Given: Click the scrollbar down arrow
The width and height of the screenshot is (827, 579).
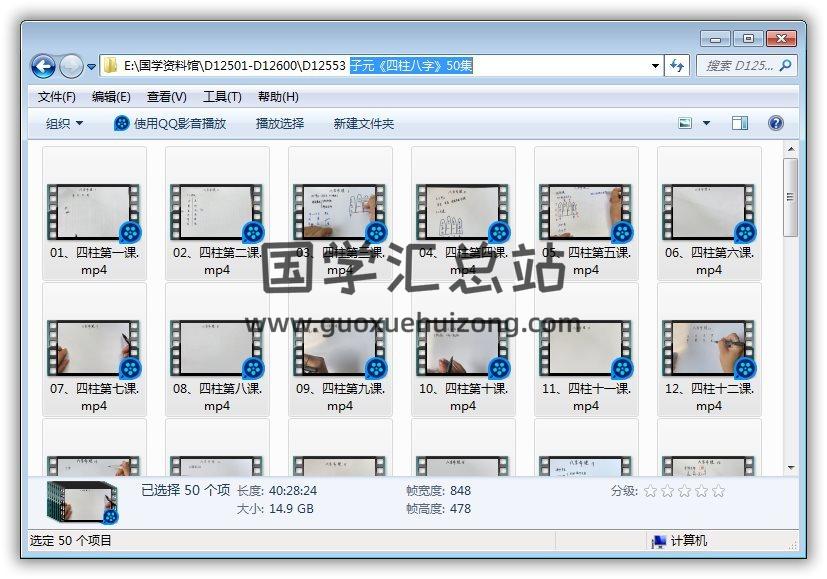Looking at the screenshot, I should tap(790, 467).
